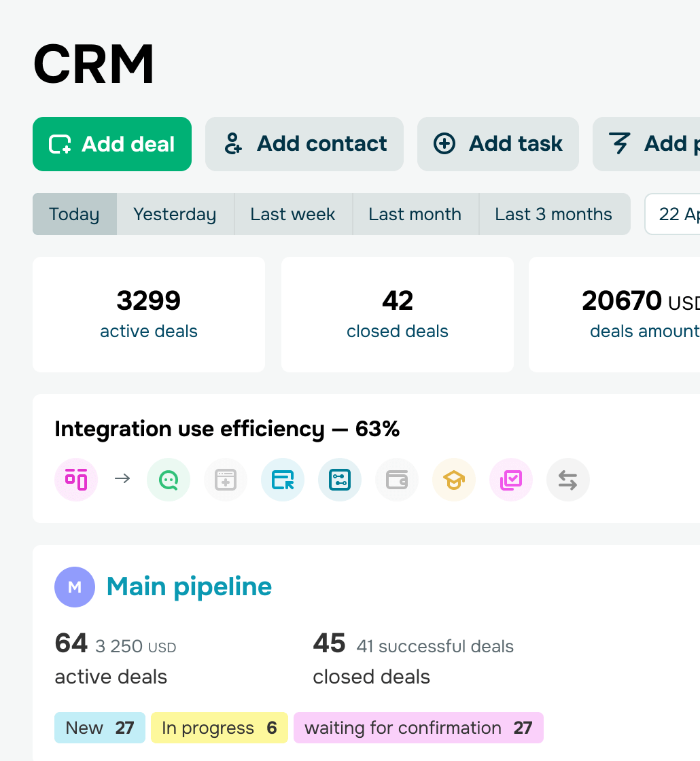Select the gray wallet payments icon
Screen dimensions: 700x761
coord(397,480)
